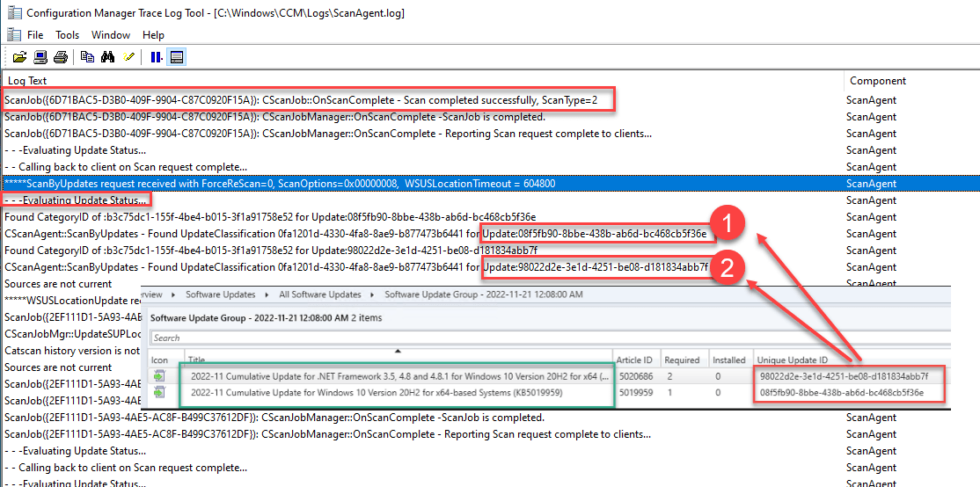980x487 pixels.
Task: Select the first 'Sources are not current' line
Action: click(x=58, y=284)
